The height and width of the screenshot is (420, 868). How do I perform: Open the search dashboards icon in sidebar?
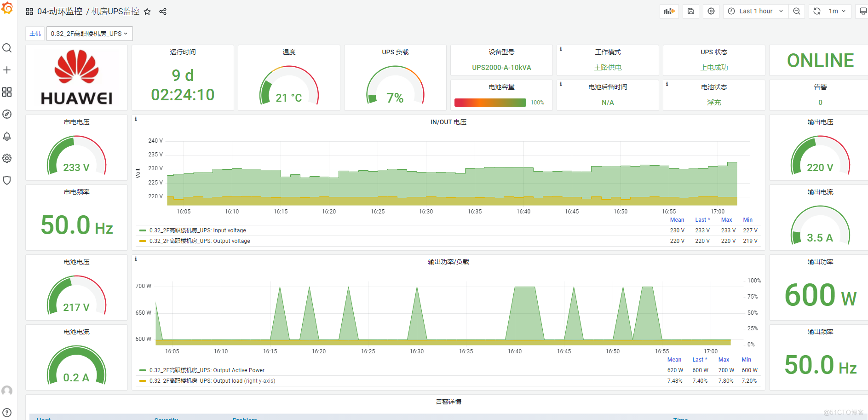click(x=7, y=48)
